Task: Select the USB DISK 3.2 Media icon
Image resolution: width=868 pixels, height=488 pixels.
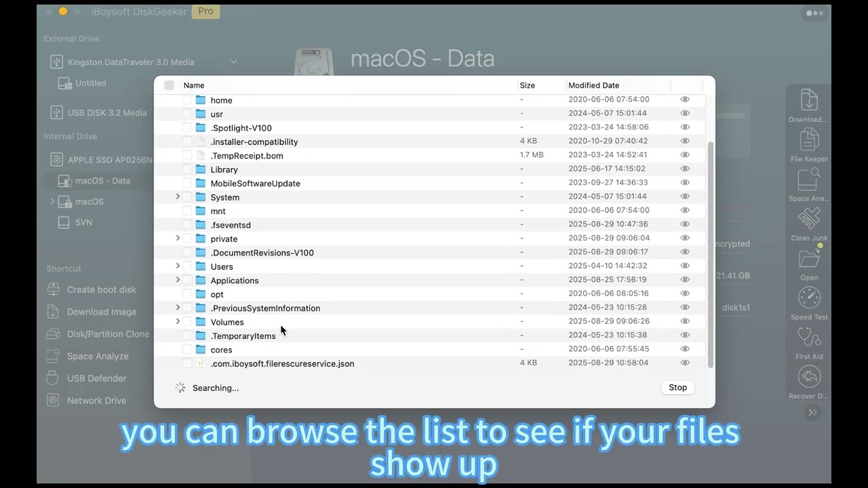Action: pos(57,113)
